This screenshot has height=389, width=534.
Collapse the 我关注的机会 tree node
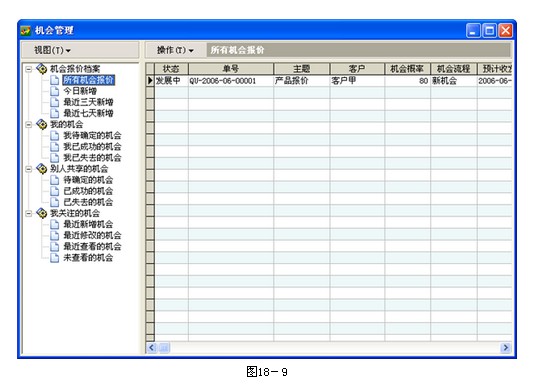[x=29, y=214]
